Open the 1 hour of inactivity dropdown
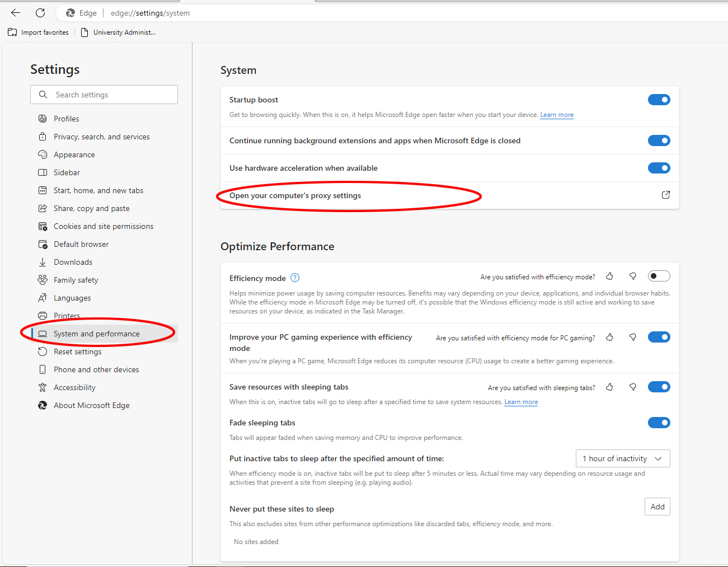This screenshot has height=567, width=728. [x=622, y=458]
